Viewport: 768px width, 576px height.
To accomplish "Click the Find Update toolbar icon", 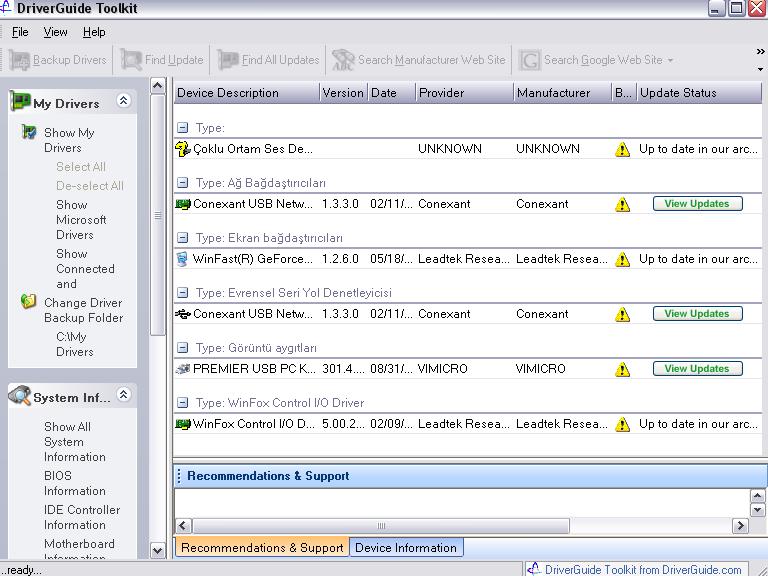I will 131,60.
